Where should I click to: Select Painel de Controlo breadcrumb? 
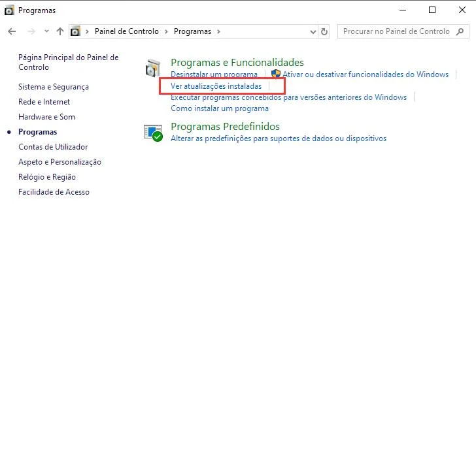click(127, 31)
